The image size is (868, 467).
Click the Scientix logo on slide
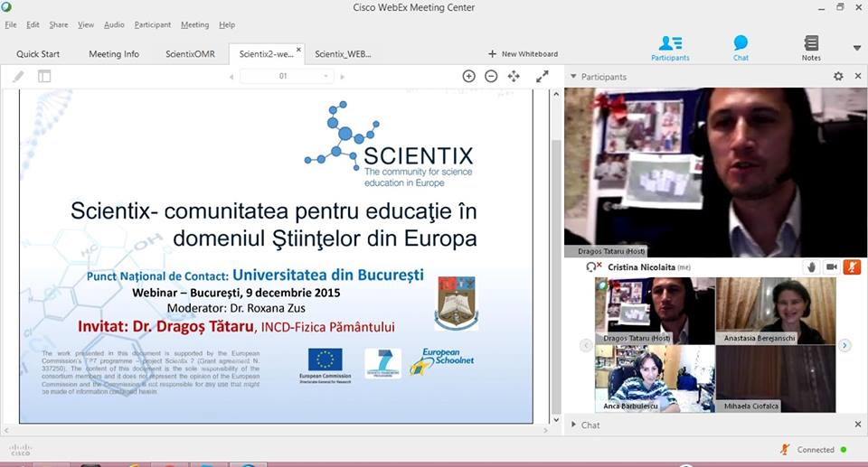click(390, 144)
